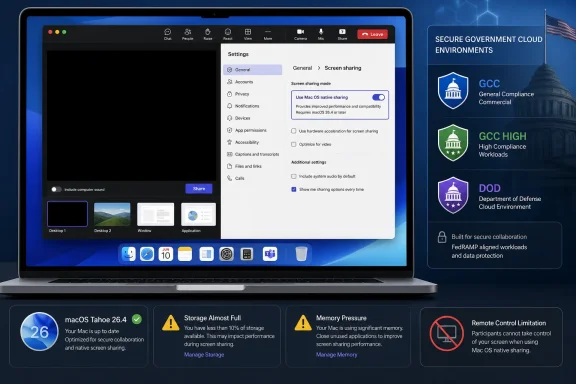The width and height of the screenshot is (576, 384).
Task: Open the Trash in the Dock
Action: [x=301, y=254]
